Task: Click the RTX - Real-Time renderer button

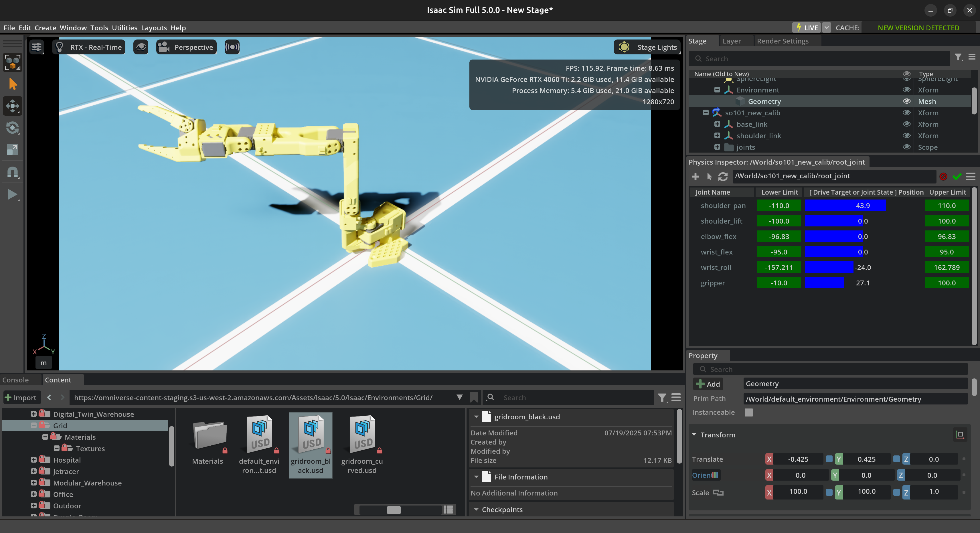Action: [89, 47]
